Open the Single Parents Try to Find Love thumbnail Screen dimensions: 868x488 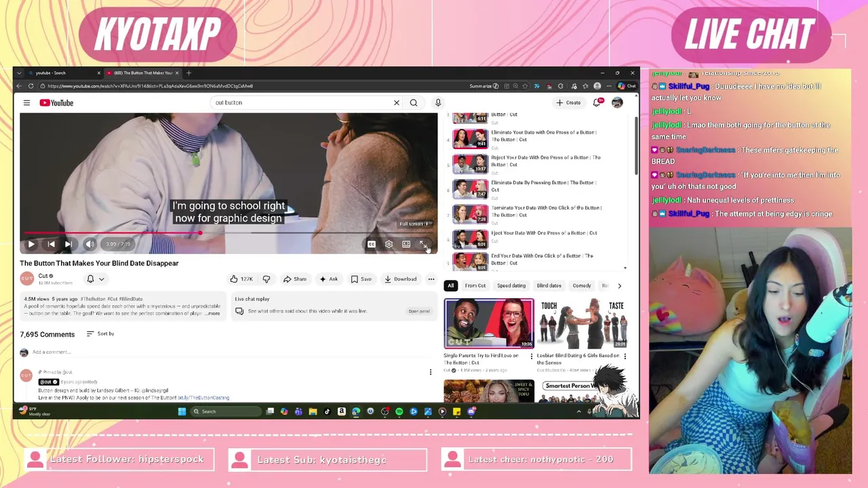(x=489, y=323)
